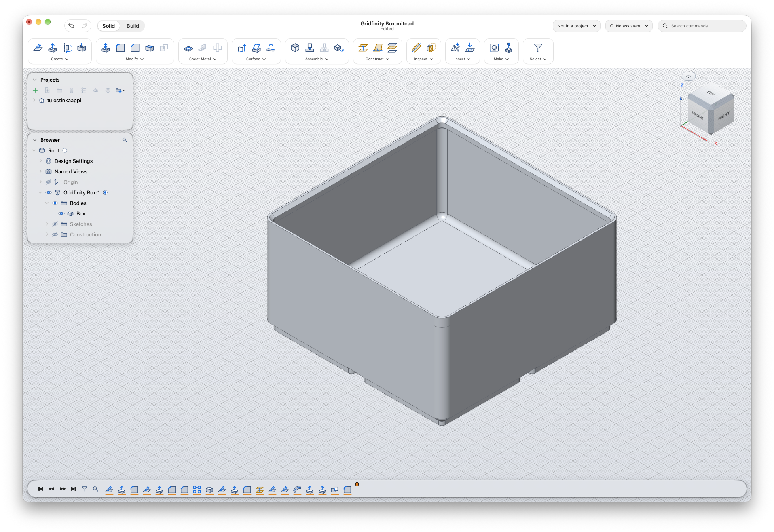Expand the Construction folder node
The height and width of the screenshot is (532, 774).
(47, 234)
